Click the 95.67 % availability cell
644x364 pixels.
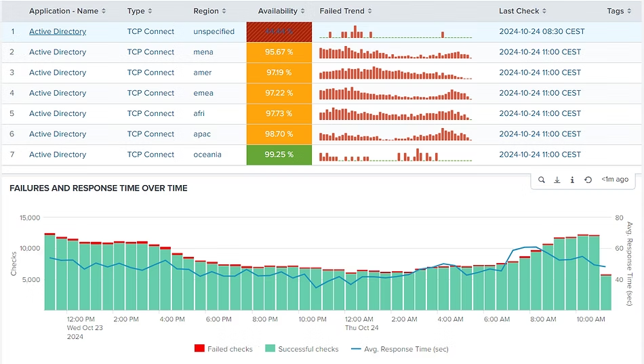coord(279,52)
